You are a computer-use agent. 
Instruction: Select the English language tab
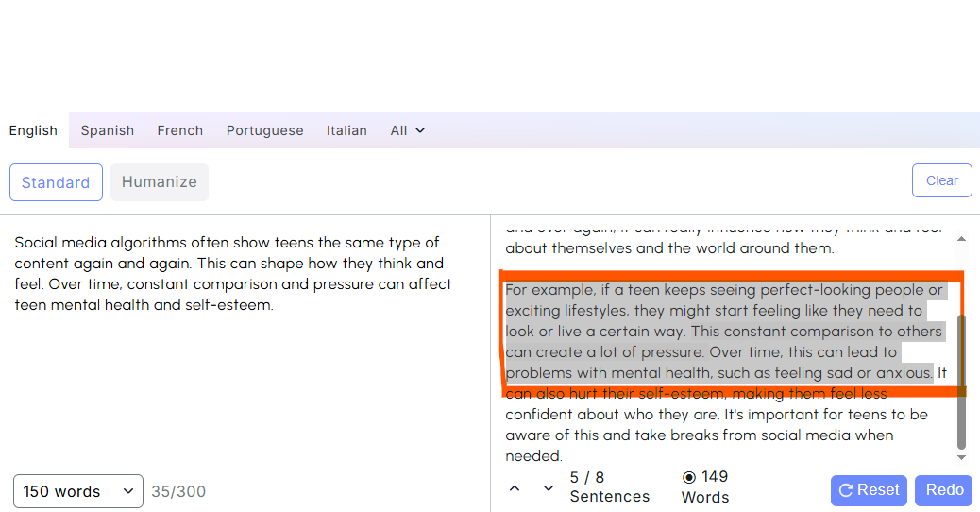click(34, 130)
